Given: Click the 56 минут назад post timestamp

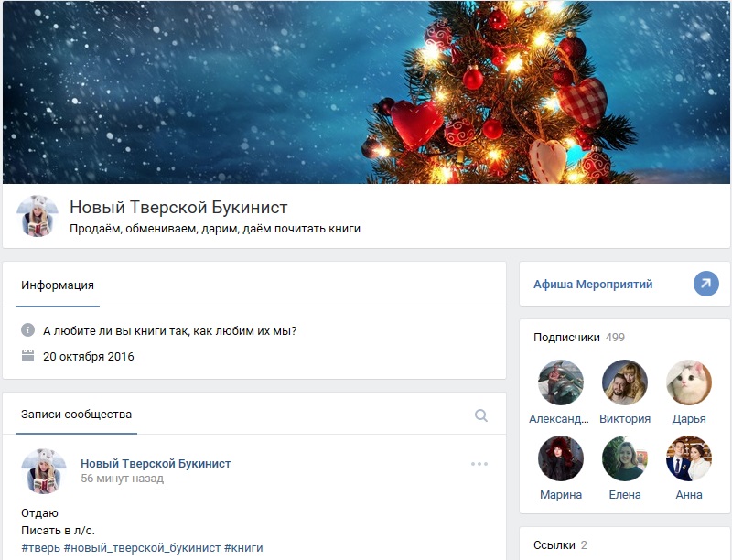Looking at the screenshot, I should tap(122, 479).
